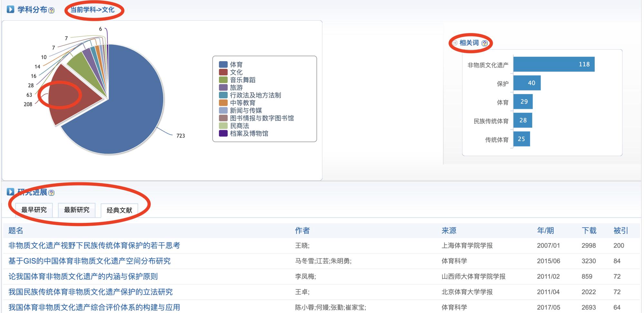Collapse the 学科分布 section arrow
The image size is (644, 313).
[11, 10]
